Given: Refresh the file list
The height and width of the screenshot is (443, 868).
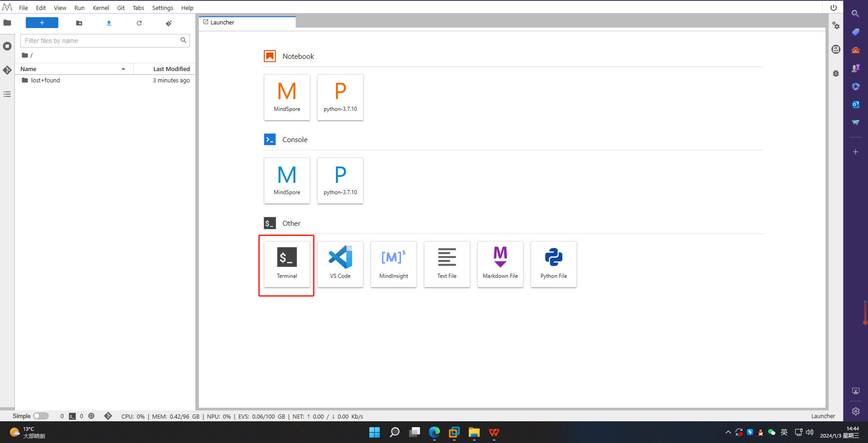Looking at the screenshot, I should click(139, 23).
